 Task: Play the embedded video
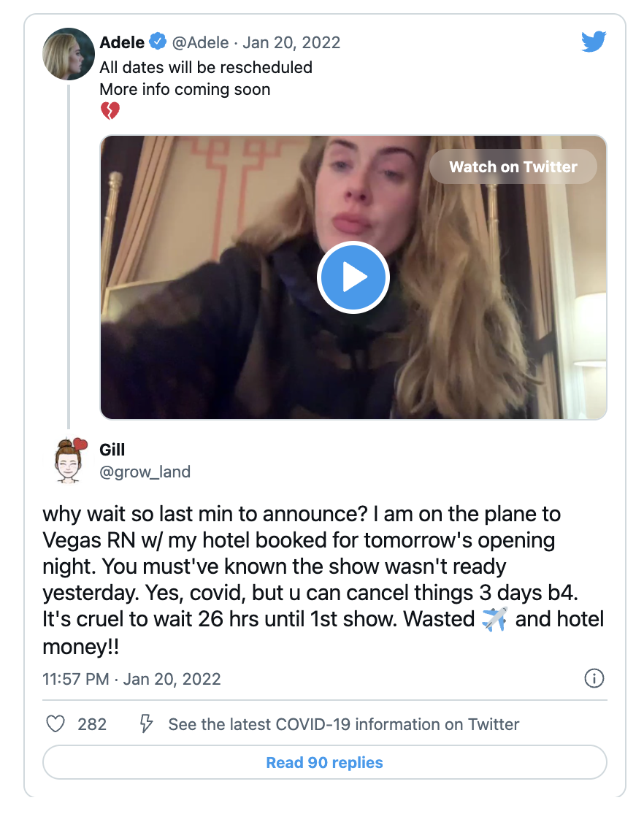tap(353, 277)
